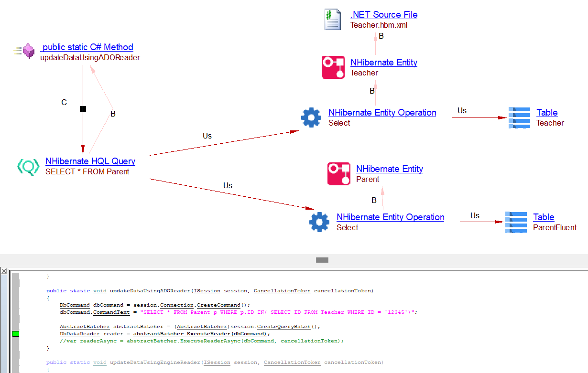Select the Teacher NHibernate Entity icon
The width and height of the screenshot is (588, 373).
point(333,67)
